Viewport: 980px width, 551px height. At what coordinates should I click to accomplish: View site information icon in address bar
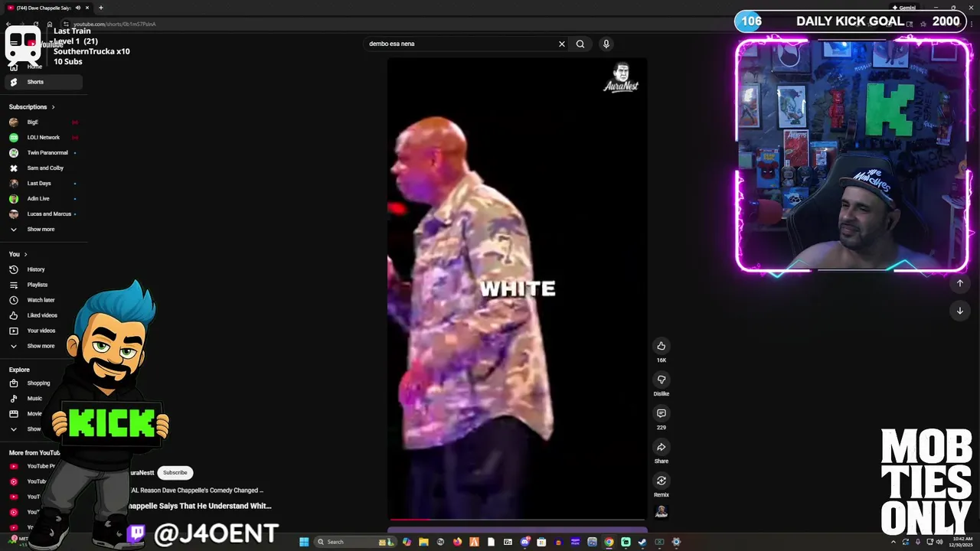tap(67, 24)
